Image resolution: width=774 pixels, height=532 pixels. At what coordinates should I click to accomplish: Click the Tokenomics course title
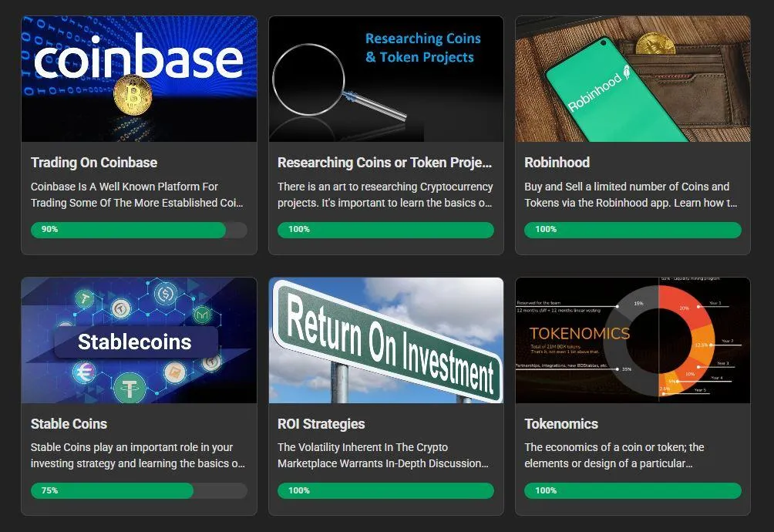point(560,423)
